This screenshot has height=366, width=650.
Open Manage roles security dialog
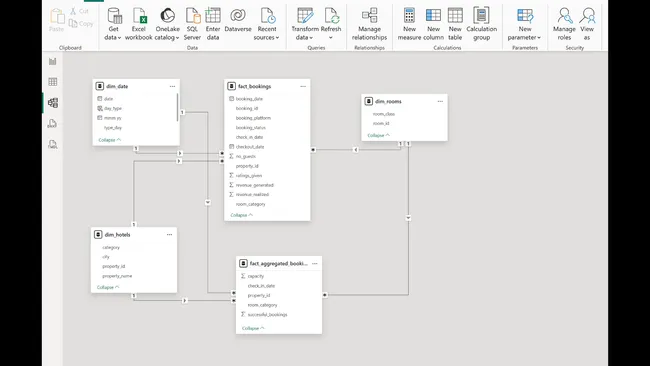[564, 24]
